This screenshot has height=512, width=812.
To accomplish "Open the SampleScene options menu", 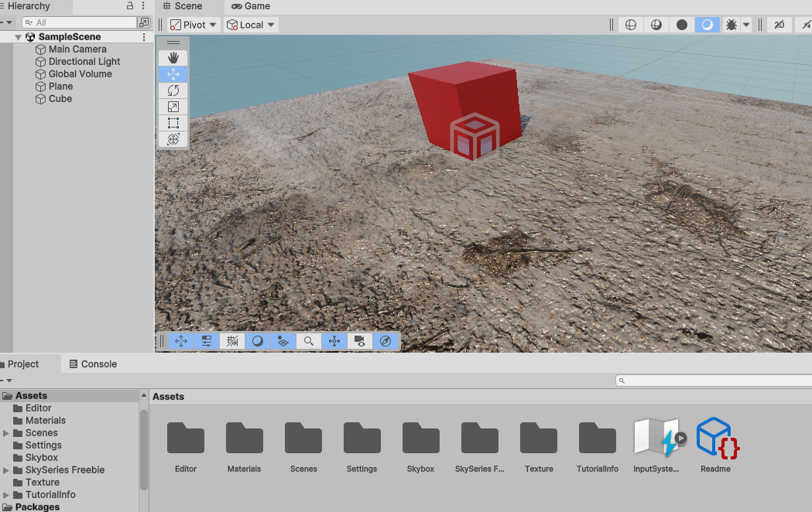I will tap(144, 37).
